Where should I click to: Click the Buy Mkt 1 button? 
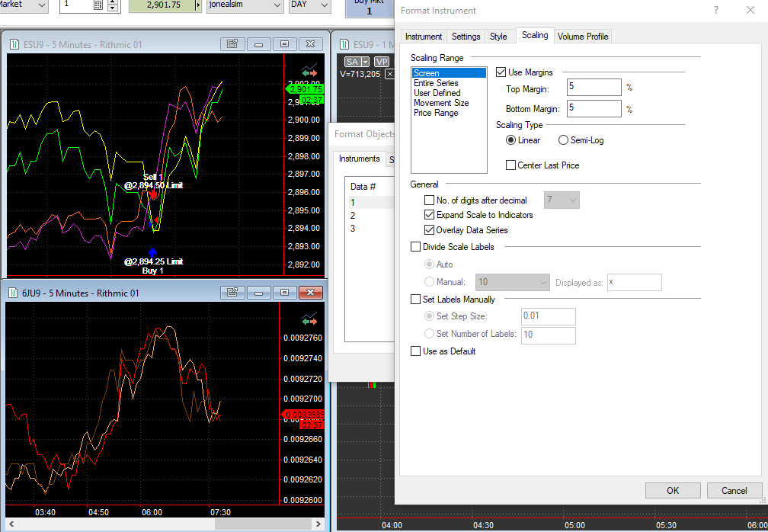click(370, 8)
